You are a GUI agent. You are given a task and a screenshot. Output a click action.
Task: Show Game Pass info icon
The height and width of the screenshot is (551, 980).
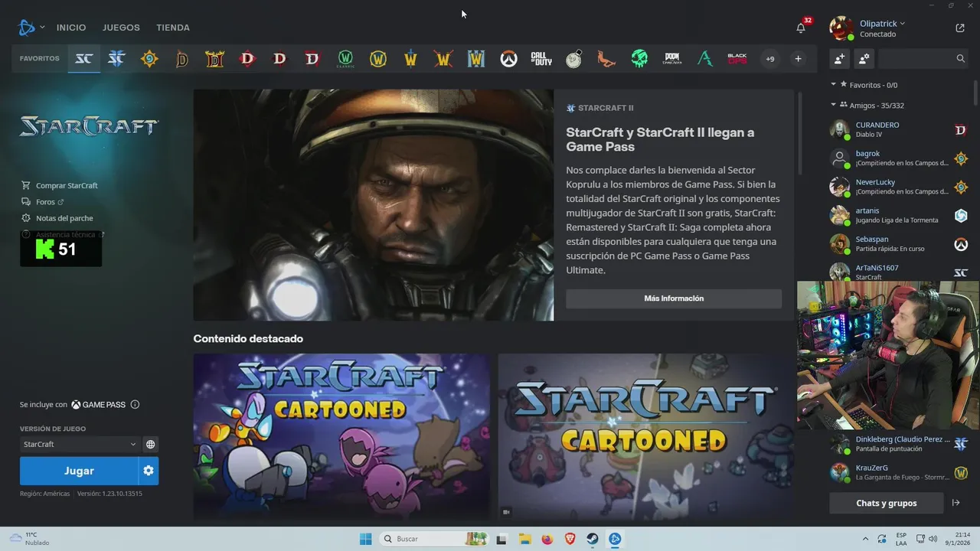(x=135, y=404)
